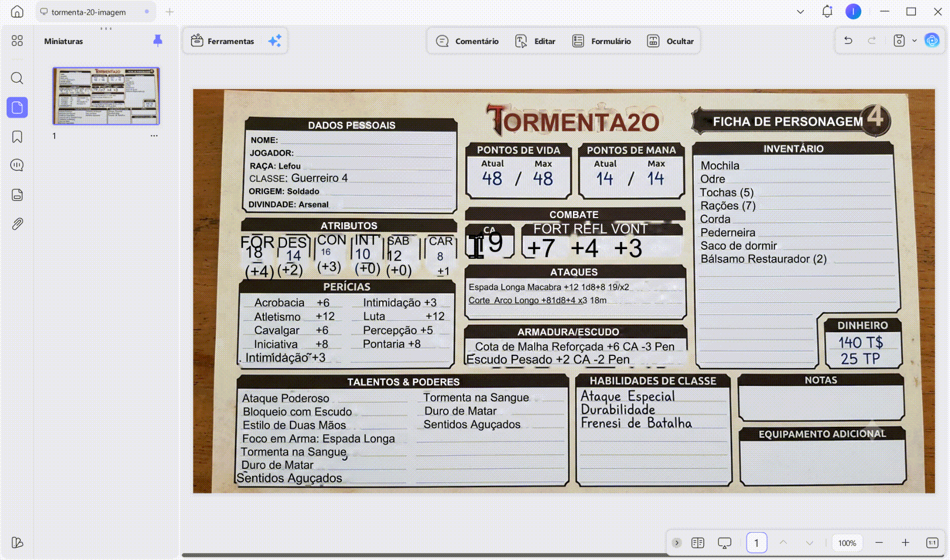Open the Ferramentas tools menu
The image size is (950, 560).
click(x=223, y=41)
